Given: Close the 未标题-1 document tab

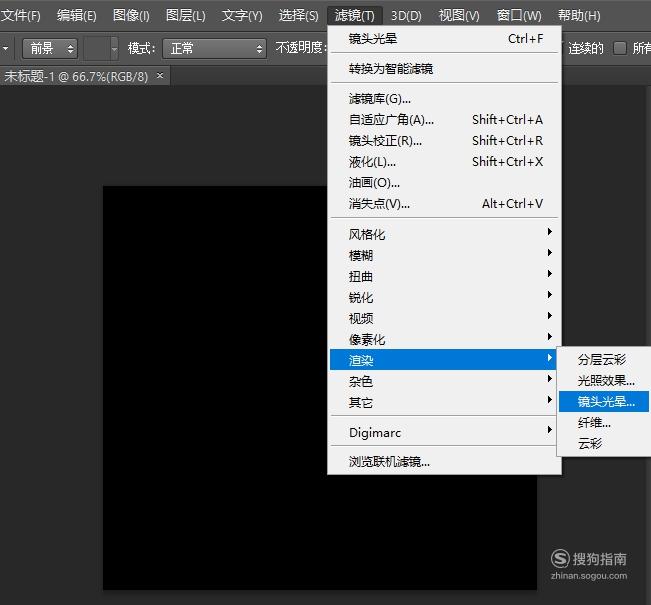Looking at the screenshot, I should click(x=160, y=76).
